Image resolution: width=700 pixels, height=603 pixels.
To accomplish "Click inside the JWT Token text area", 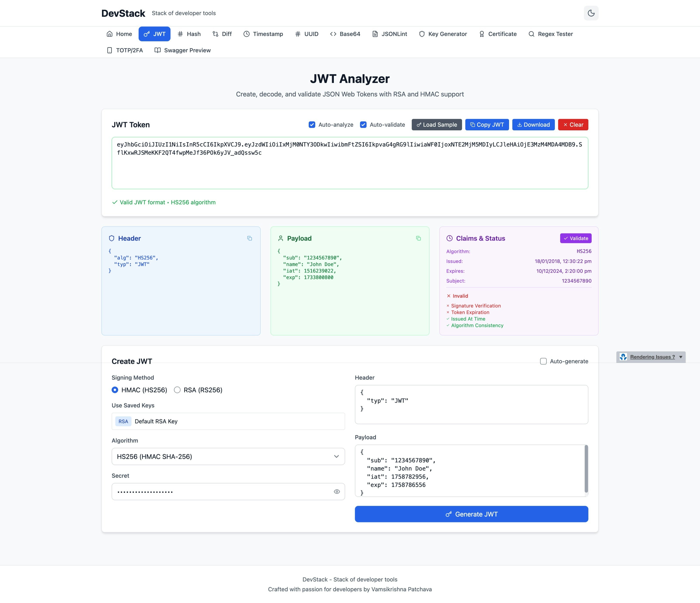I will click(350, 163).
